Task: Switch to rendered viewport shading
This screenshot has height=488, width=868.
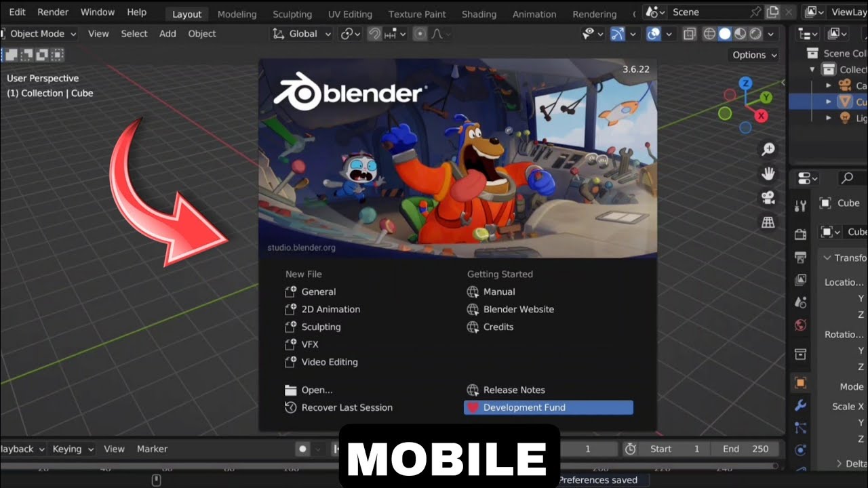Action: tap(755, 34)
